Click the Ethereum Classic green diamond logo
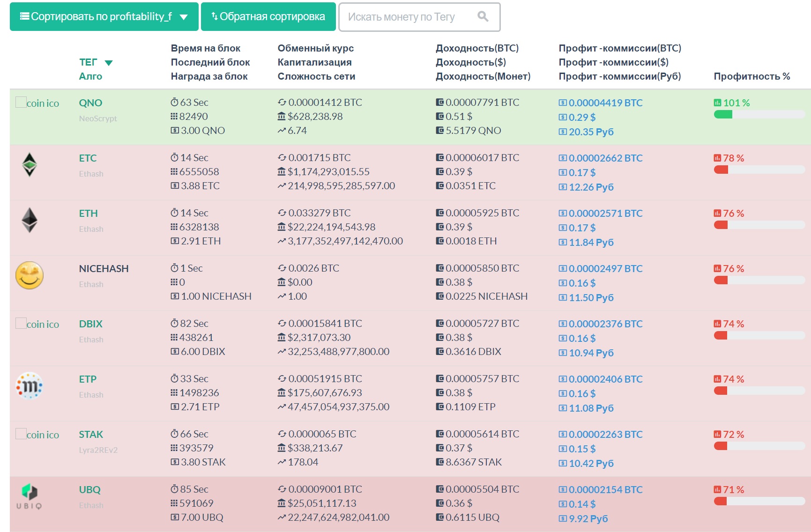The width and height of the screenshot is (811, 532). pyautogui.click(x=30, y=165)
